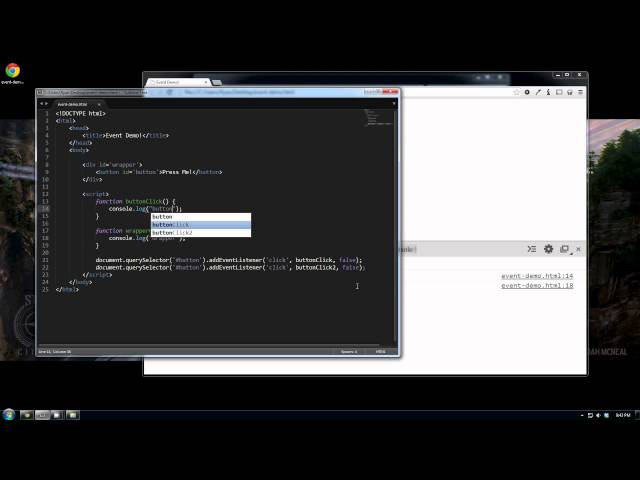Viewport: 640px width, 480px height.
Task: Click the editor minimap code preview
Action: pyautogui.click(x=378, y=118)
